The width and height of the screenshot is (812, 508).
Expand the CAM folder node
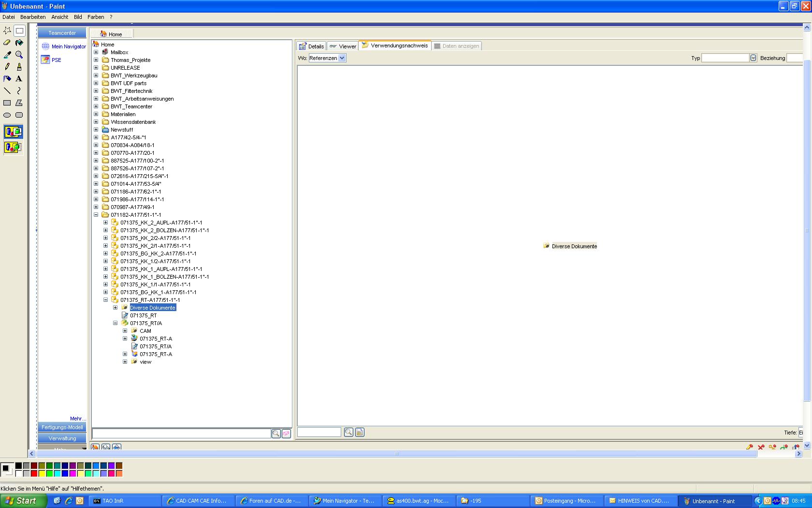pyautogui.click(x=125, y=331)
